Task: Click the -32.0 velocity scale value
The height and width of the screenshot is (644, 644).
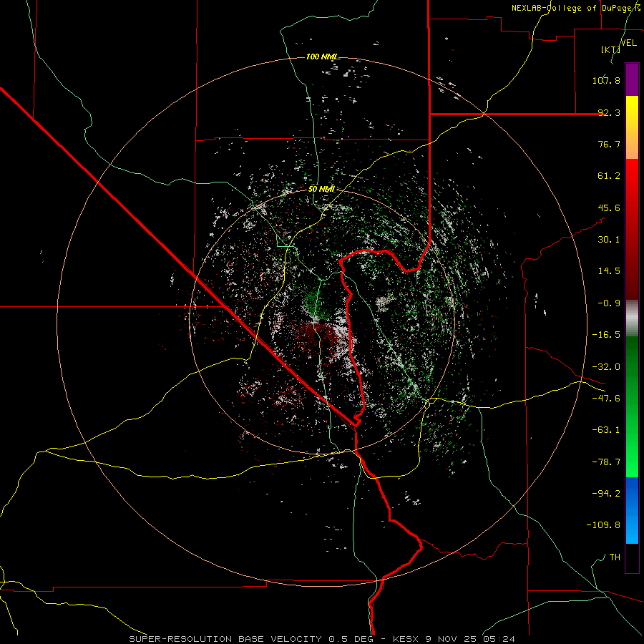Action: click(x=606, y=367)
